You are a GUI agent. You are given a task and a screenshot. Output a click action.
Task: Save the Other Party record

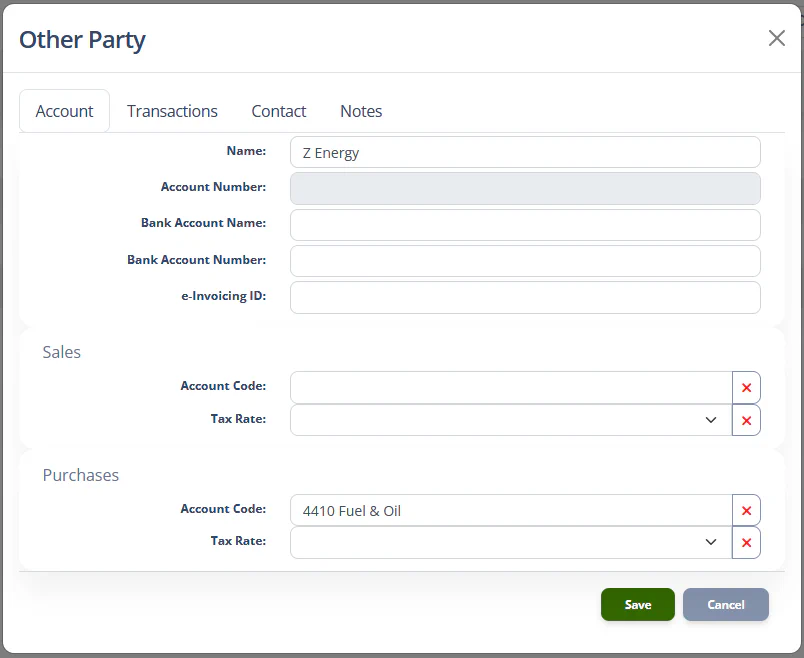click(637, 604)
